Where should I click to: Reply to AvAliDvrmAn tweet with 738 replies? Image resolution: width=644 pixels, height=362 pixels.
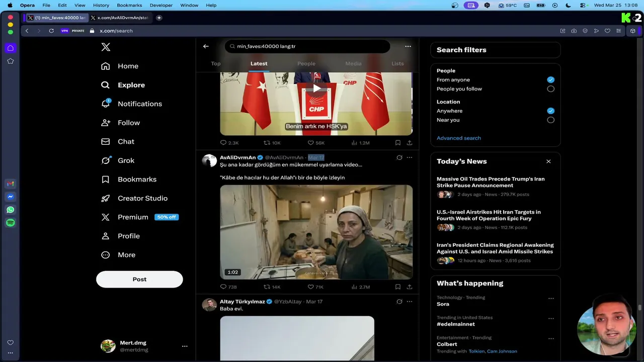click(x=228, y=287)
